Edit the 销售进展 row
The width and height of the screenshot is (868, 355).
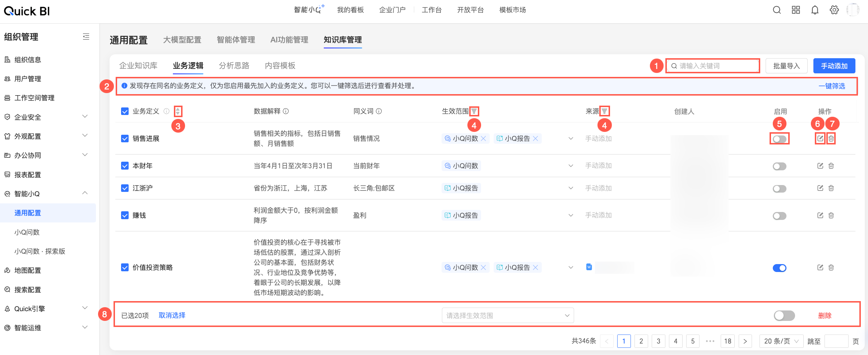point(820,138)
